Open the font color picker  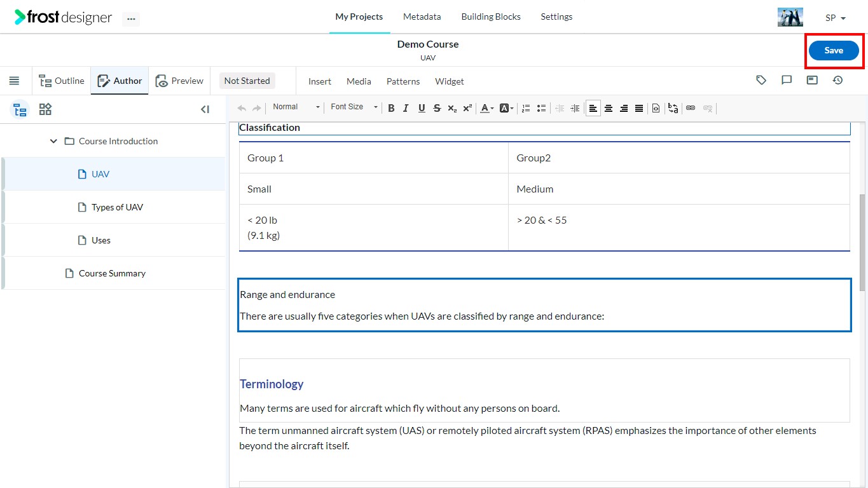point(487,108)
